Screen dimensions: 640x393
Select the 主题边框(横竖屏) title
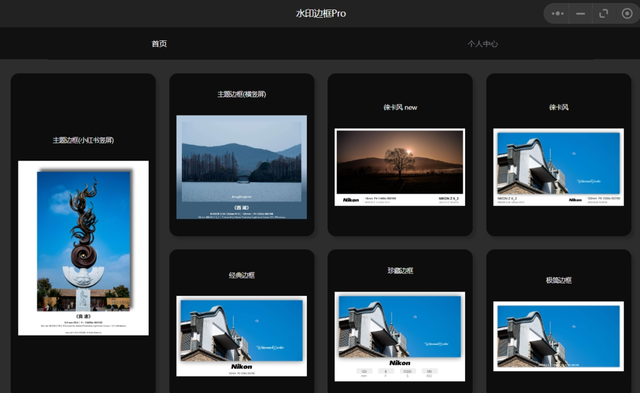point(242,94)
